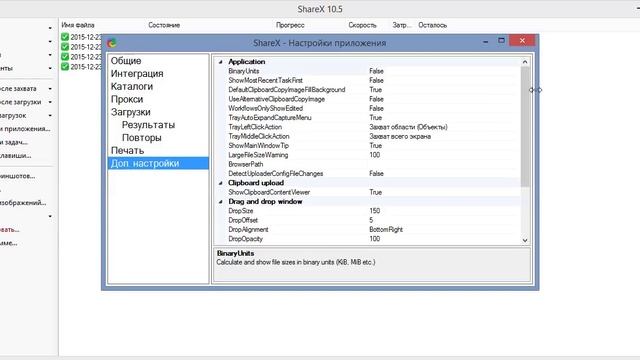The width and height of the screenshot is (640, 360).
Task: Click the property grid scroll down arrow
Action: 525,240
